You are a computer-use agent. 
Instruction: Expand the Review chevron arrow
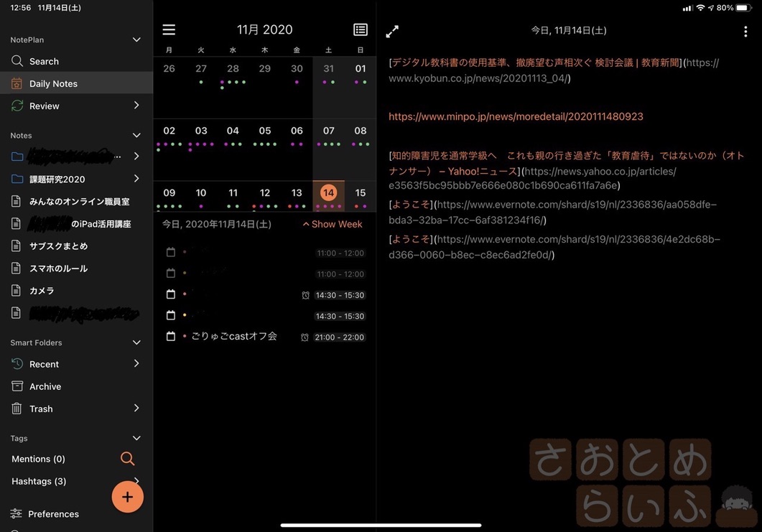pos(136,106)
